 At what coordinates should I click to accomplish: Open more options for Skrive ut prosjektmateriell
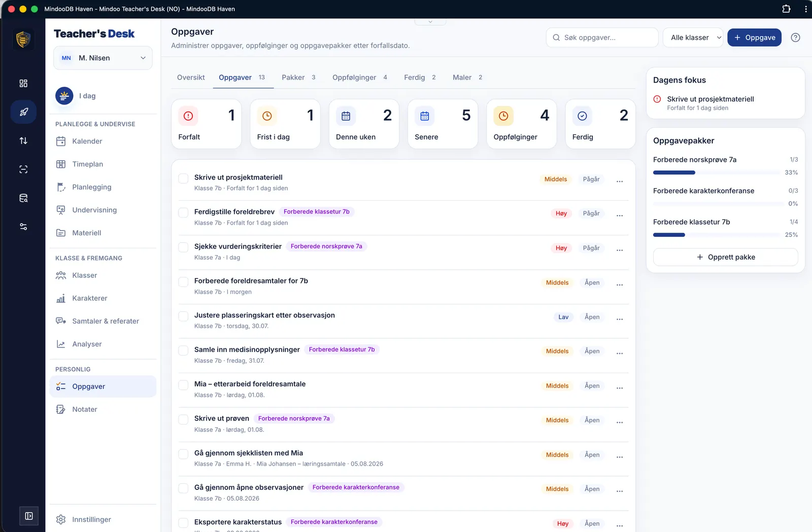point(620,181)
